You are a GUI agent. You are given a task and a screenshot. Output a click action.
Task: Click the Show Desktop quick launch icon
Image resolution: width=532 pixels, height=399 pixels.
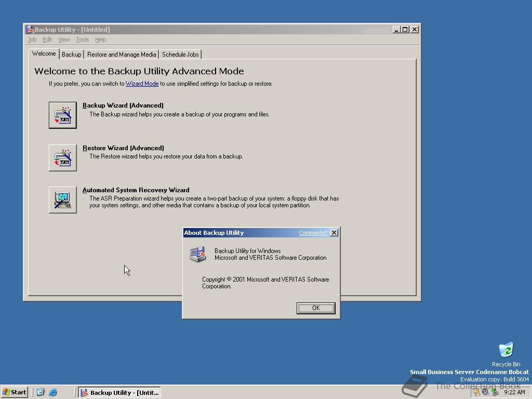coord(41,392)
